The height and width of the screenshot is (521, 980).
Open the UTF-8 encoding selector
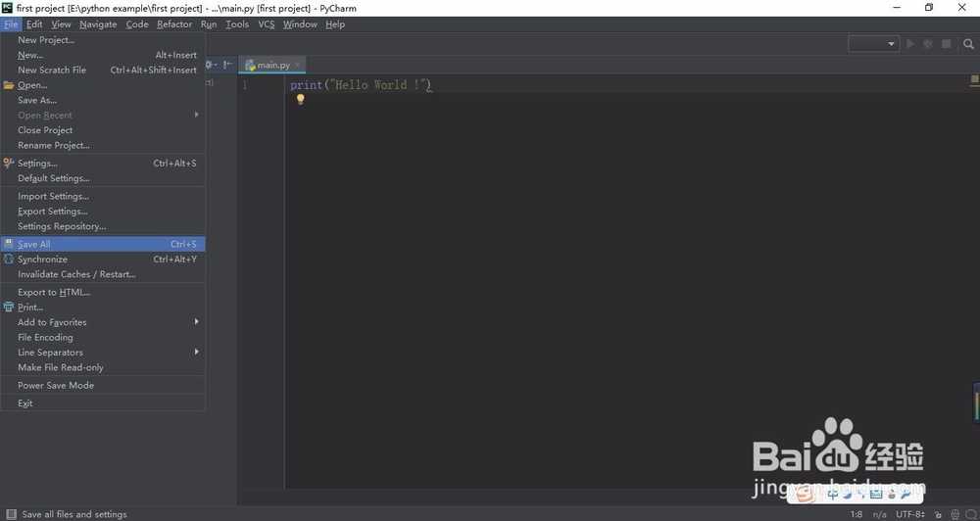click(910, 515)
